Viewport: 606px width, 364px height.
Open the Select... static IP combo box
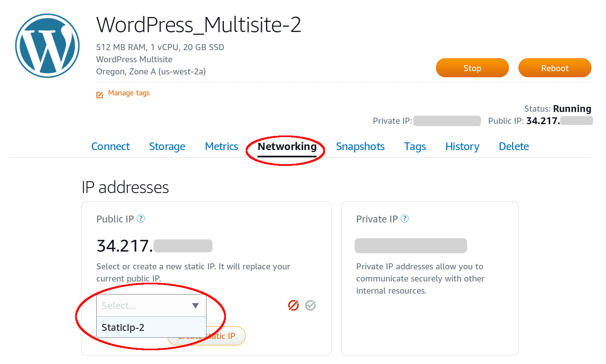point(151,305)
